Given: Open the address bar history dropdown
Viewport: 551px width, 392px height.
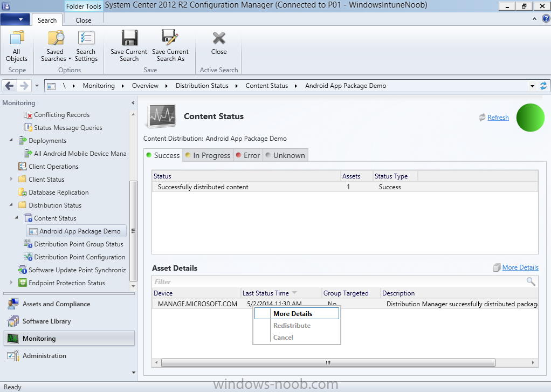Looking at the screenshot, I should coord(532,86).
